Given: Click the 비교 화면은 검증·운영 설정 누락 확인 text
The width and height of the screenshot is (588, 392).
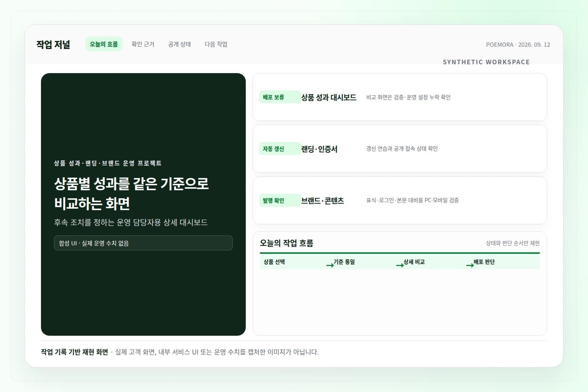Looking at the screenshot, I should 408,97.
